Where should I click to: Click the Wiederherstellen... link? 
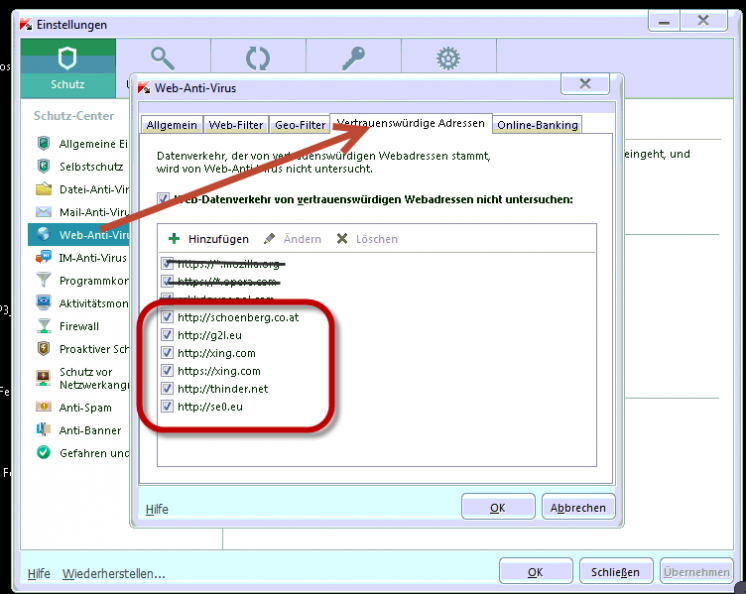pyautogui.click(x=114, y=573)
